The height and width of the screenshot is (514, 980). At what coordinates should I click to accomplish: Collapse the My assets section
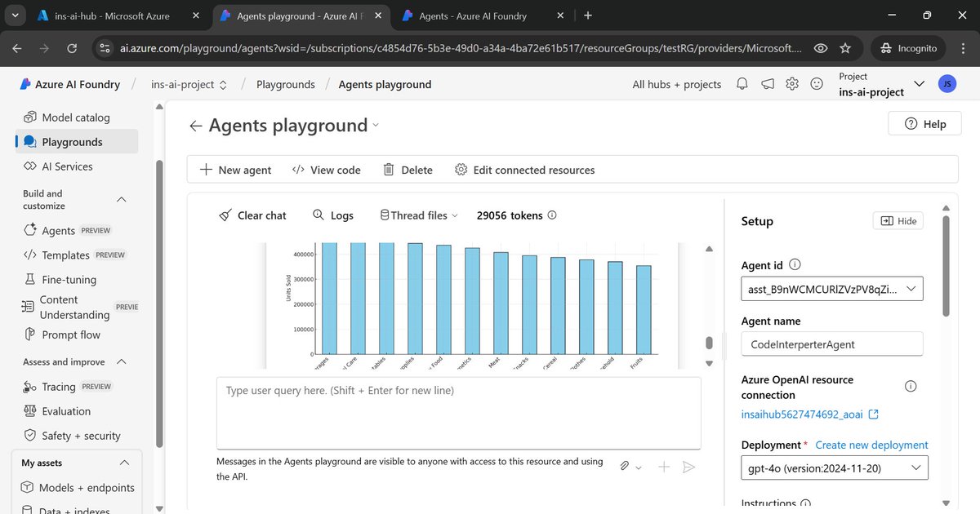tap(124, 463)
